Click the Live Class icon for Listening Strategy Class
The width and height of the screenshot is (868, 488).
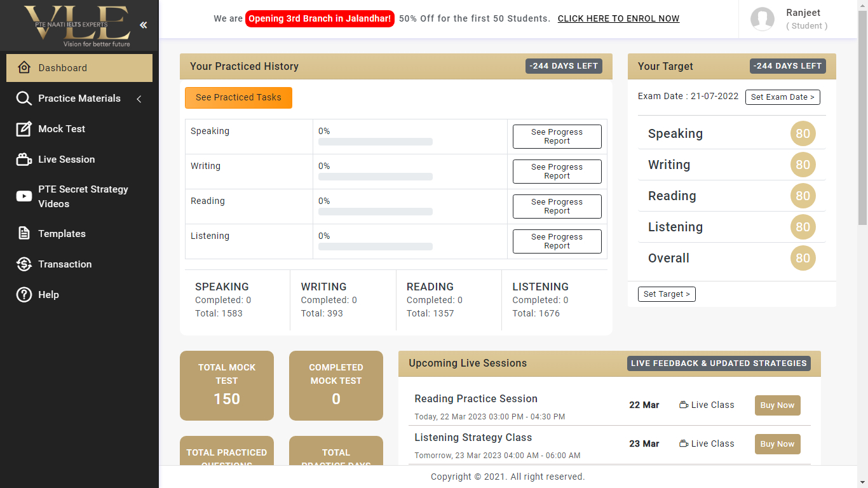pos(683,443)
